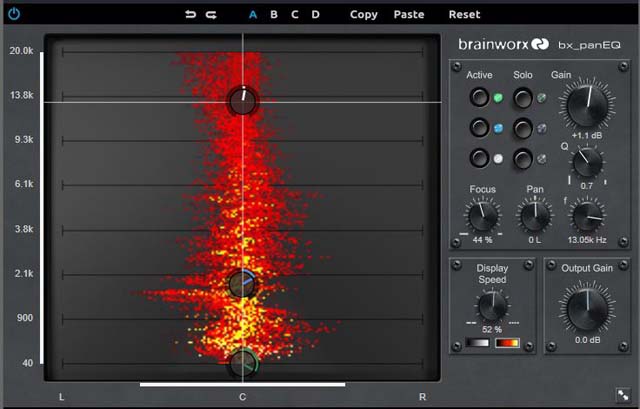Click the resize icon in bottom-right corner
640x409 pixels.
623,395
